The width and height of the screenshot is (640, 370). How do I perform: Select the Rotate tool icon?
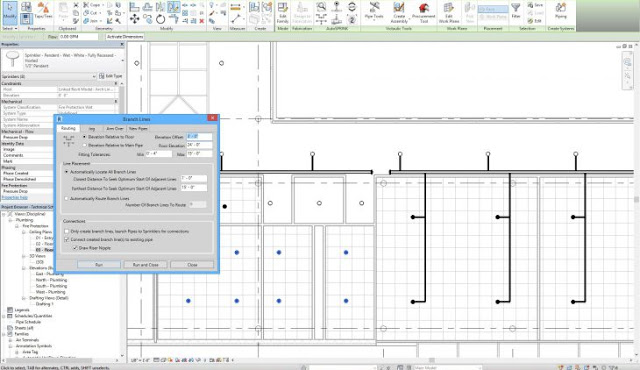tap(160, 19)
